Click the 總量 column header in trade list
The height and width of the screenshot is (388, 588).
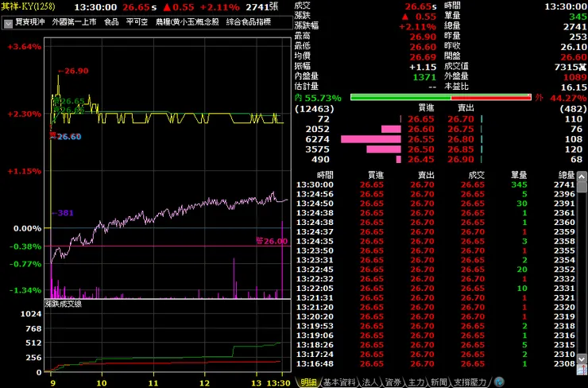(567, 175)
